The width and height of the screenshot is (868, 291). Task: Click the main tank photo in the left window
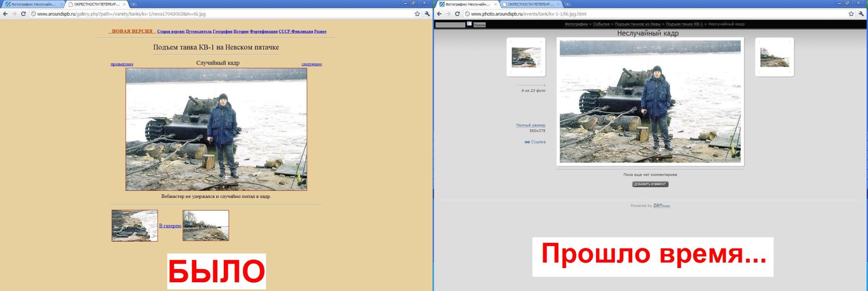pos(216,129)
